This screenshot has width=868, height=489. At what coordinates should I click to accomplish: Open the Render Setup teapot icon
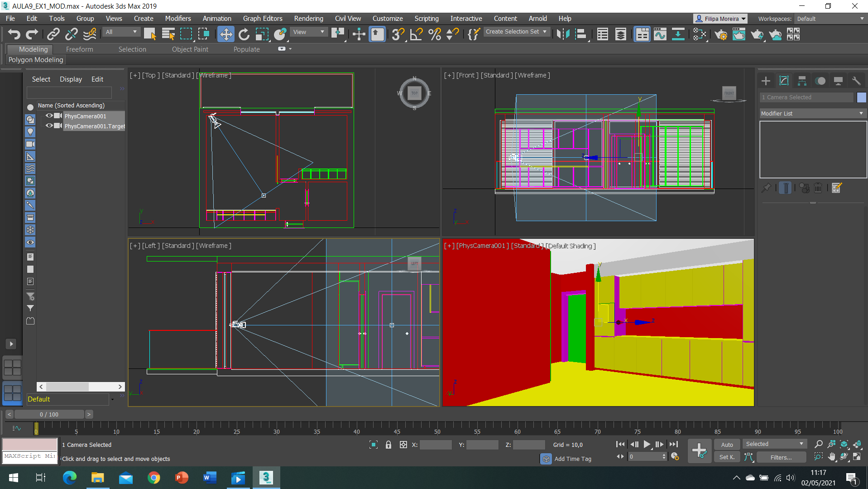721,34
